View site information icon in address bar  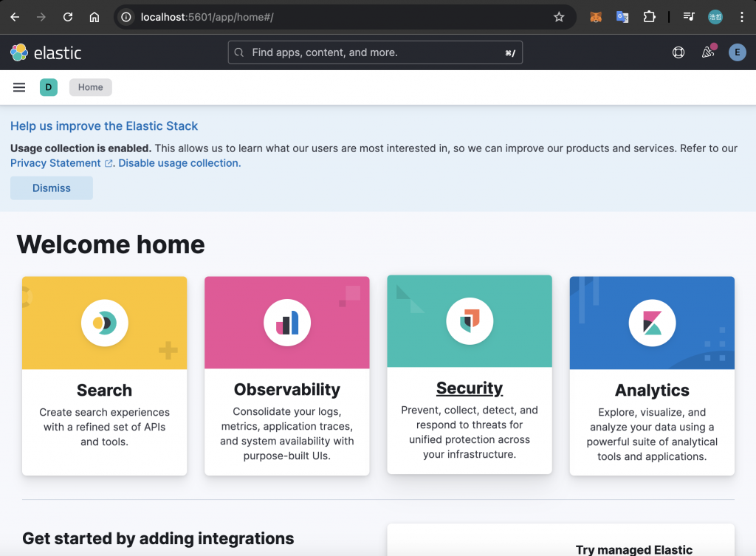(126, 18)
